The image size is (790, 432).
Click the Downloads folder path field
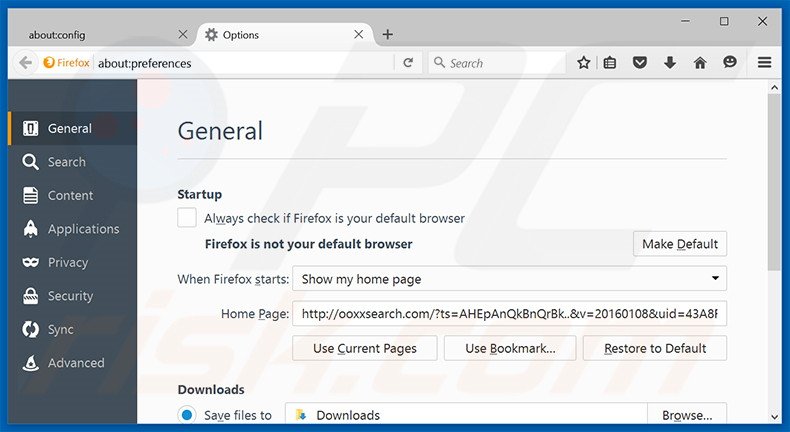click(466, 415)
